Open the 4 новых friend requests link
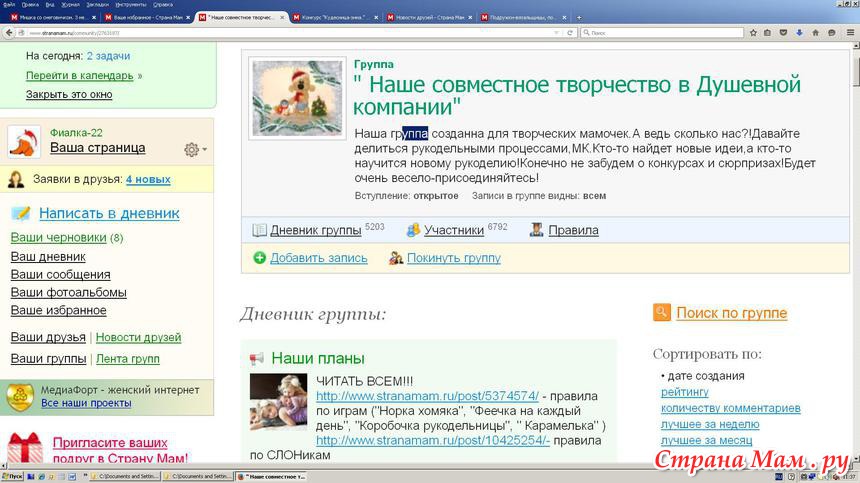 click(148, 180)
